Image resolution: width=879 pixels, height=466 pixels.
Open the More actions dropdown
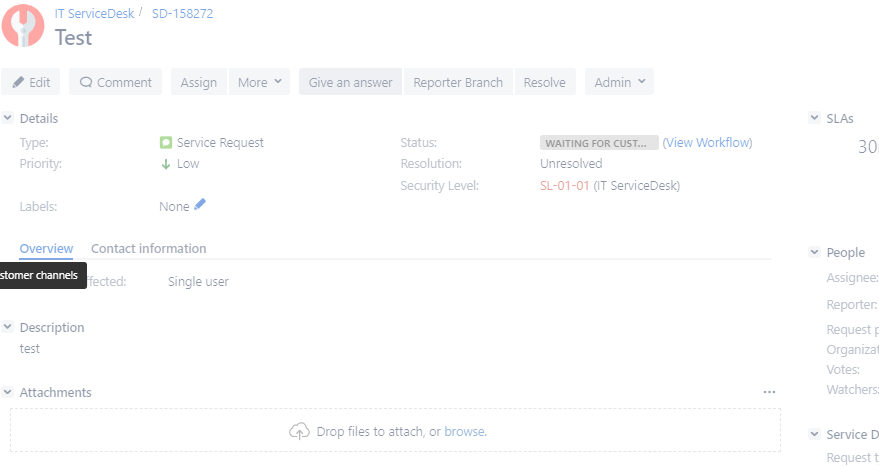point(260,82)
